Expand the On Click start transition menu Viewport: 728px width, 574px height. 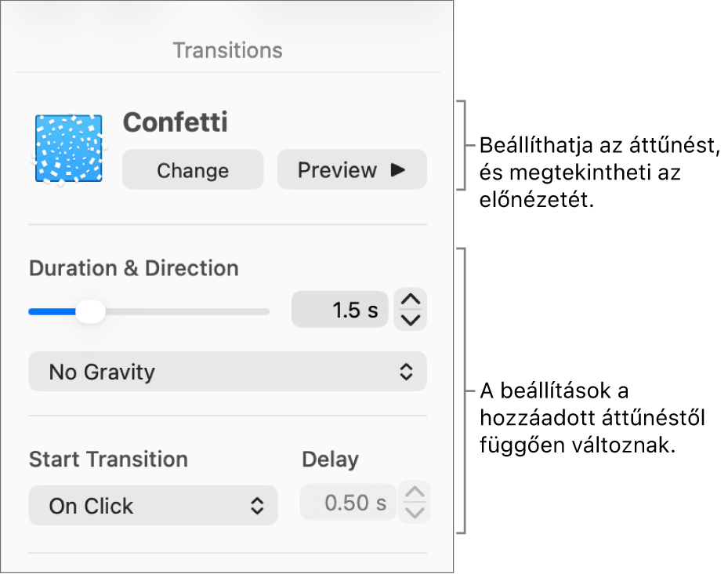[x=153, y=506]
